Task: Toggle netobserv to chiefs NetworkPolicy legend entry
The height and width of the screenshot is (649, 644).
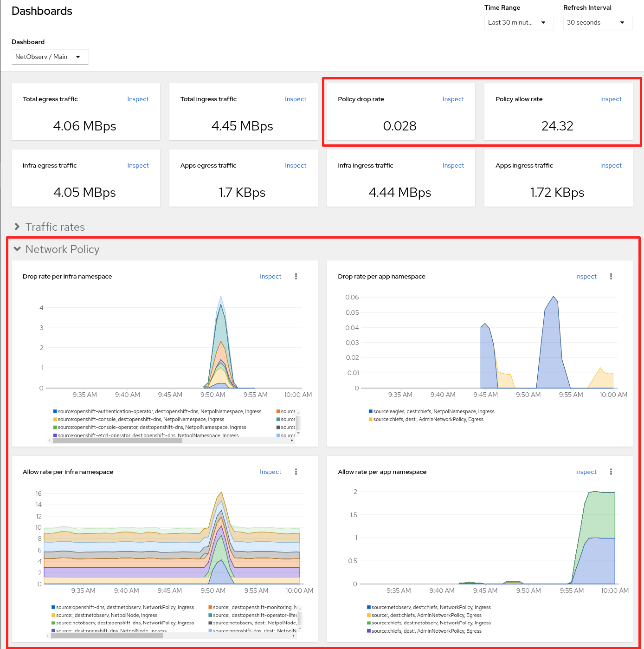Action: point(431,607)
